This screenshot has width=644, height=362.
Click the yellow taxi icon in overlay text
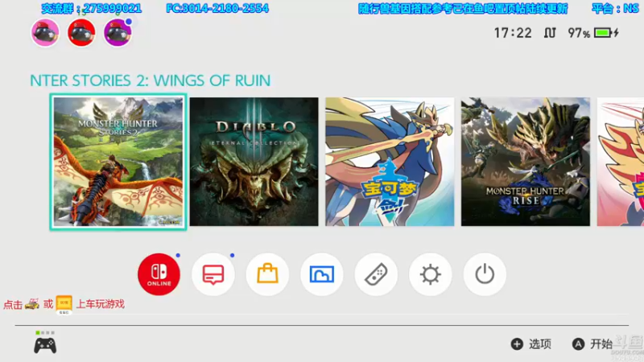[32, 304]
